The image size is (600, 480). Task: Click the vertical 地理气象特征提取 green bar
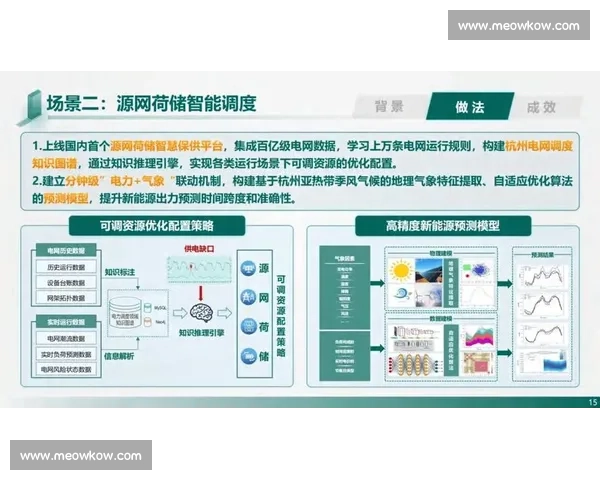pos(451,282)
